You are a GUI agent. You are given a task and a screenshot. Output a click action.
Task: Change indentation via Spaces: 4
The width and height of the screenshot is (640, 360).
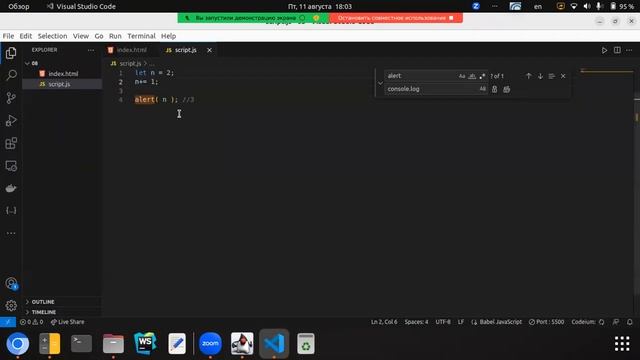point(416,322)
